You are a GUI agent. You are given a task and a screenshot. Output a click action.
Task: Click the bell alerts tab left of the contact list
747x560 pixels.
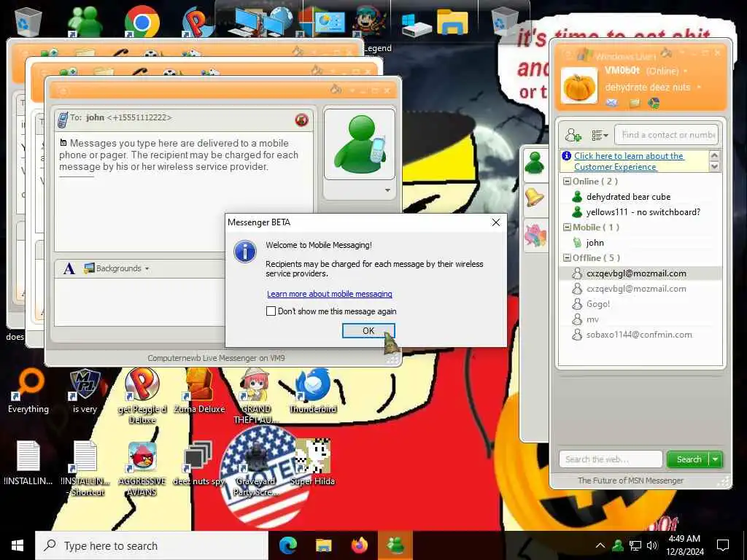click(535, 197)
